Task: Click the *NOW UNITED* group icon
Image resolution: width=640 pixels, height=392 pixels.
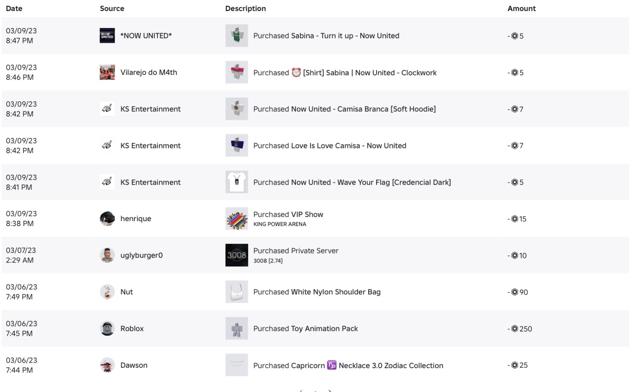Action: (x=107, y=36)
